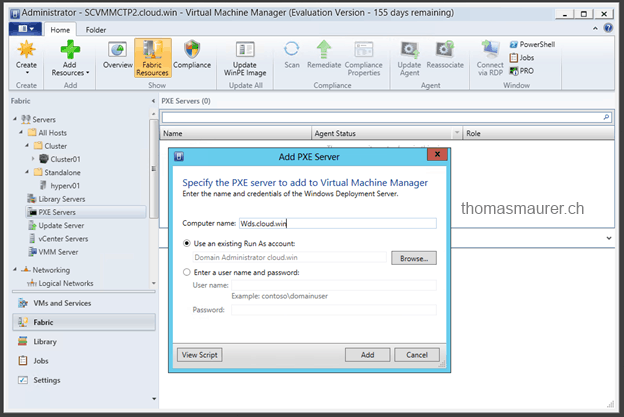Open the help icon in title area

[608, 28]
